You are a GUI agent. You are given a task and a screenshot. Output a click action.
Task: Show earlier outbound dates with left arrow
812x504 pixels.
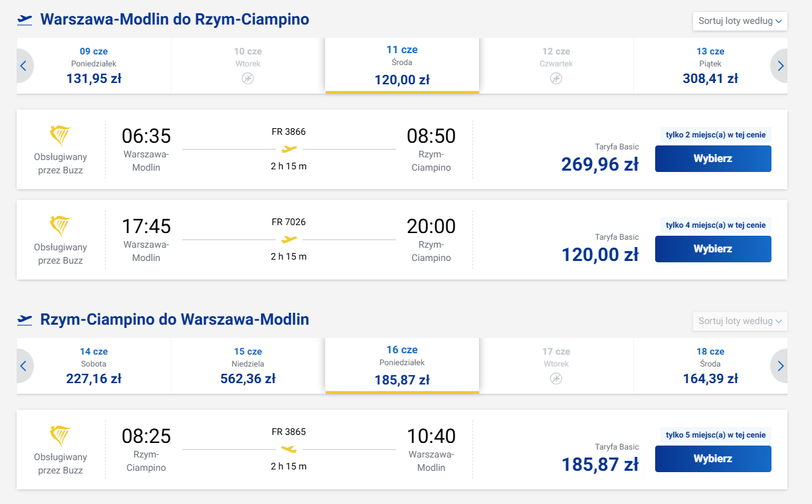click(23, 66)
